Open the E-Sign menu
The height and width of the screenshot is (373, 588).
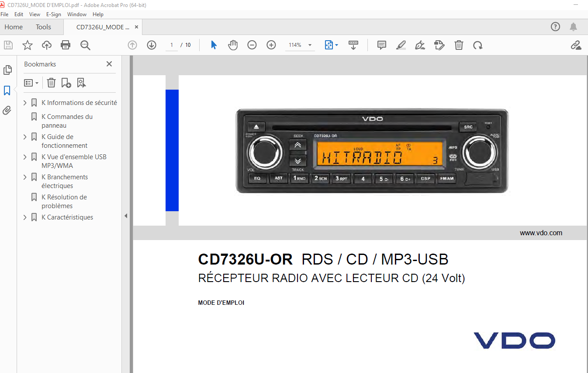54,14
